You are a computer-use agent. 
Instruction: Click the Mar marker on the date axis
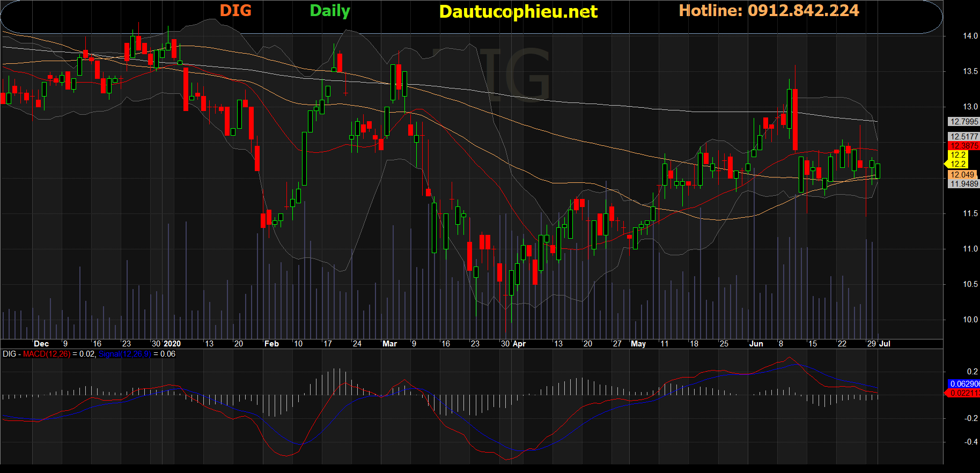click(x=389, y=344)
